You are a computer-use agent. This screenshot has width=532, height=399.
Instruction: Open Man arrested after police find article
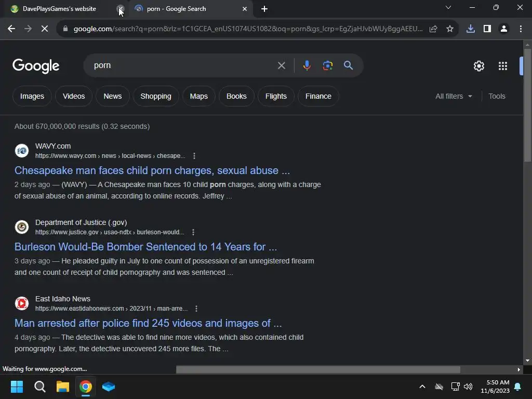coord(148,323)
